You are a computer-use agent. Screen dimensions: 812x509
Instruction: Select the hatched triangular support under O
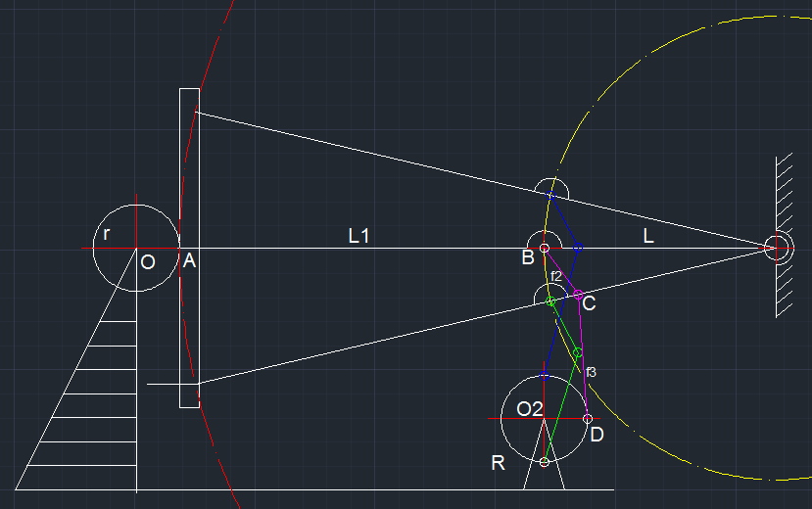76,369
